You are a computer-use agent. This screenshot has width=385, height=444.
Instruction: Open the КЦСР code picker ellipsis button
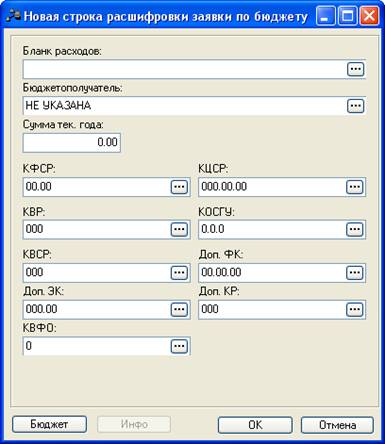355,187
